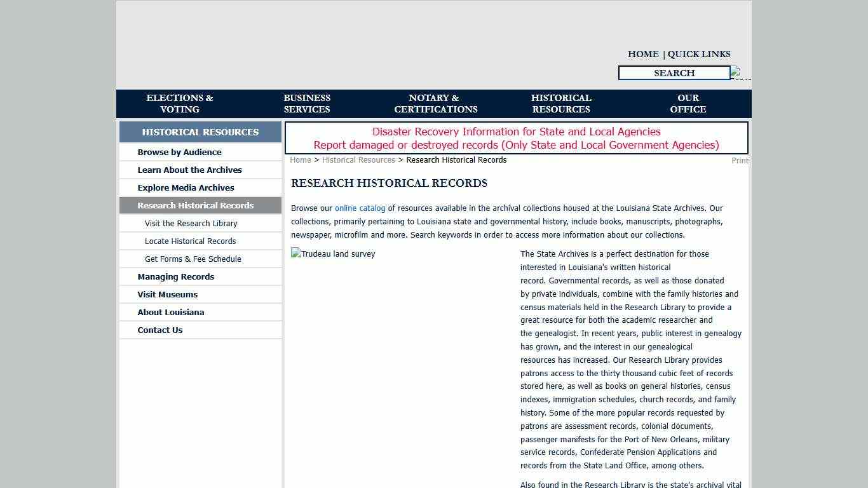Expand Managing Records sidebar section
The width and height of the screenshot is (868, 488).
coord(175,277)
